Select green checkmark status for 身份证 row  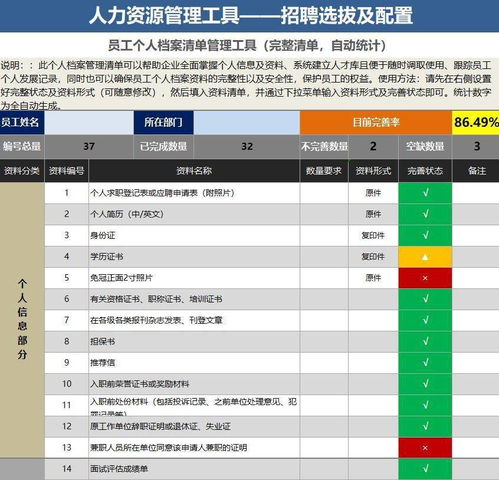click(425, 236)
